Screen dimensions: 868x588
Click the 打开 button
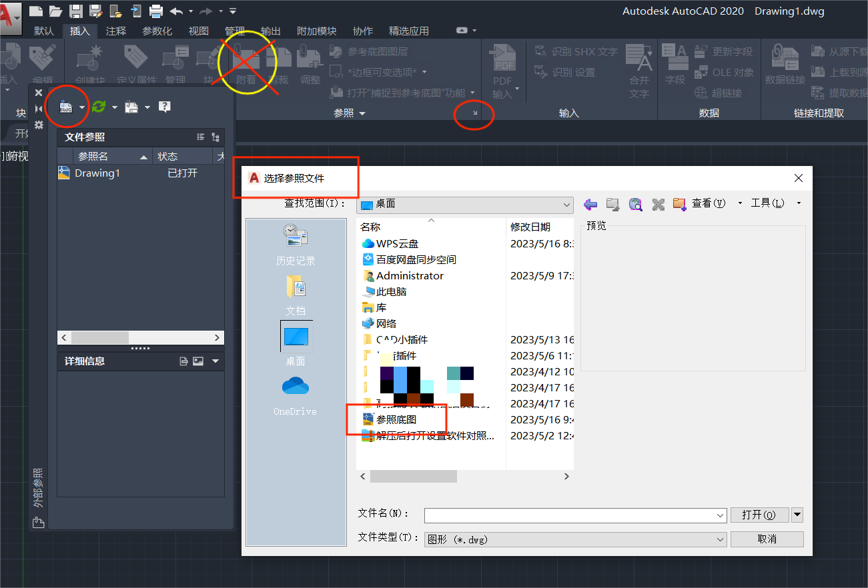tap(759, 515)
